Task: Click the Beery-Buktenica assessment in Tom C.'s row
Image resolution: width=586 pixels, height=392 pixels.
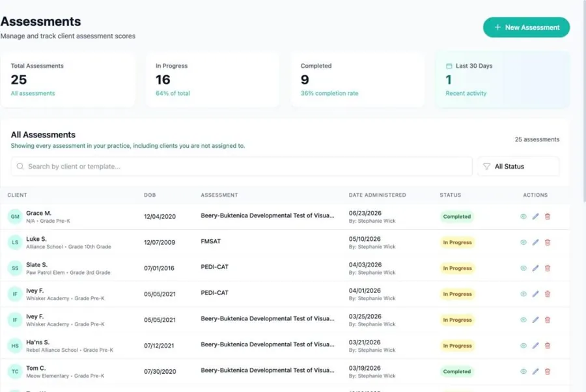Action: tap(268, 370)
